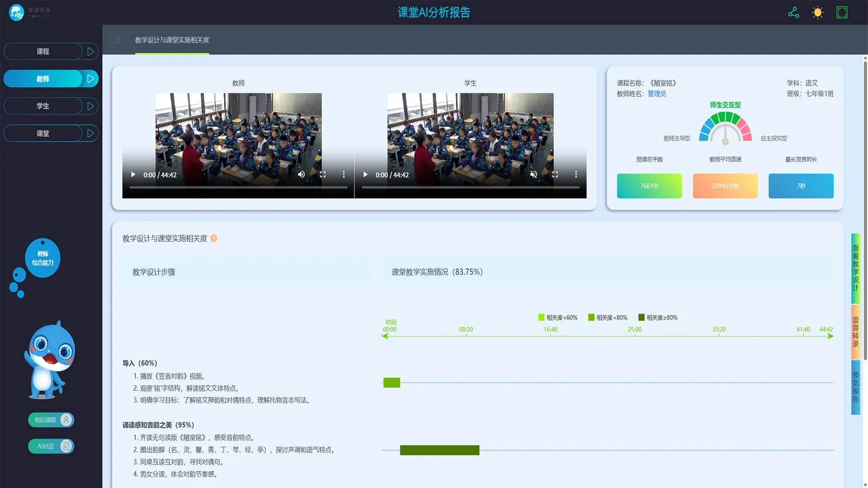868x488 pixels.
Task: Click the 导入 timeline segment bar
Action: point(392,383)
